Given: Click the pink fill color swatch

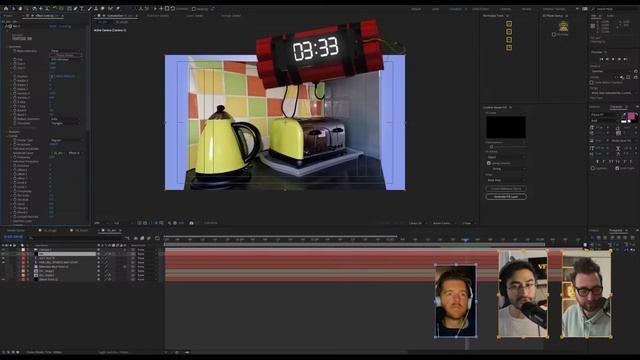Looking at the screenshot, I should [x=631, y=116].
